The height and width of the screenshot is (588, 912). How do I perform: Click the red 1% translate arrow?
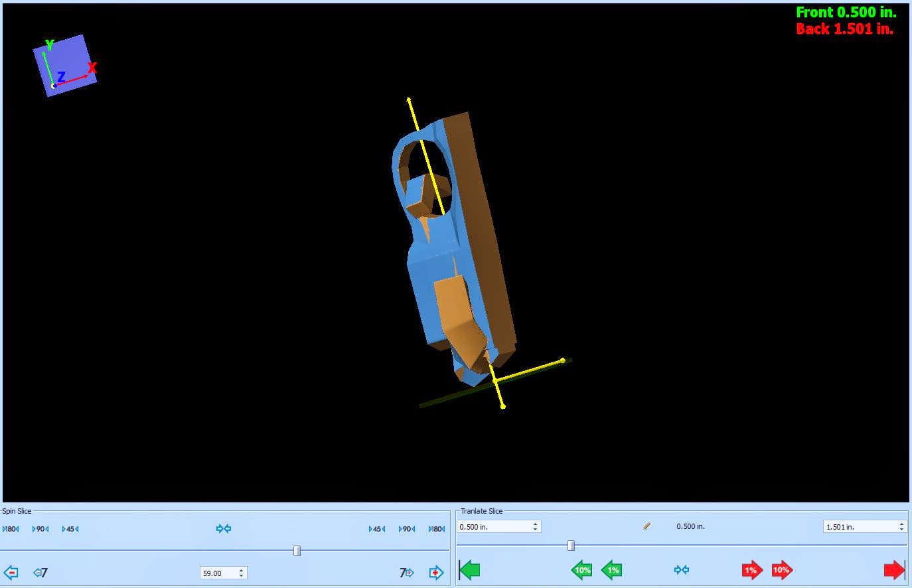(x=752, y=569)
